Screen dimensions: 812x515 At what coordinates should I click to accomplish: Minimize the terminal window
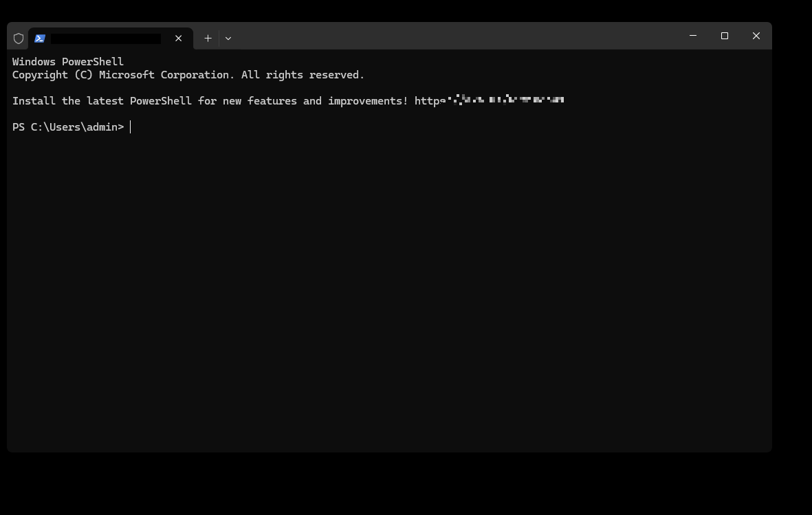click(x=693, y=36)
